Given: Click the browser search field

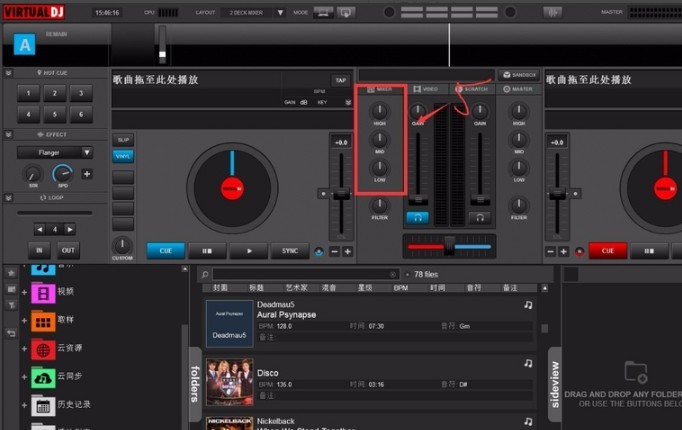Looking at the screenshot, I should click(304, 274).
